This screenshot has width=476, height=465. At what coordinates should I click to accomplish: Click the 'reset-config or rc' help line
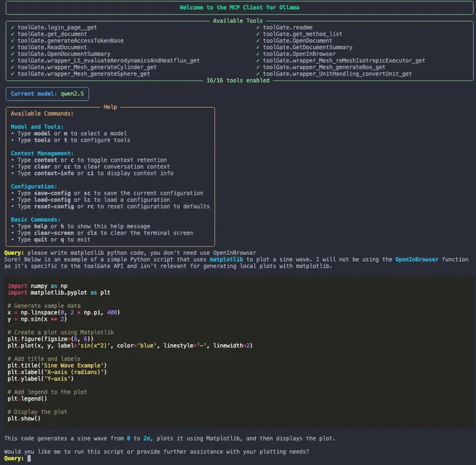point(110,207)
